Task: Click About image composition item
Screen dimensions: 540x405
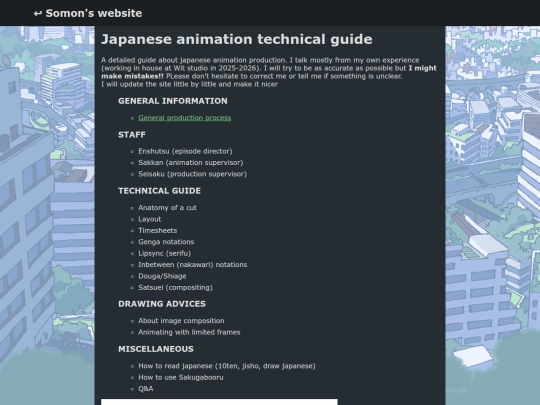Action: click(x=181, y=321)
